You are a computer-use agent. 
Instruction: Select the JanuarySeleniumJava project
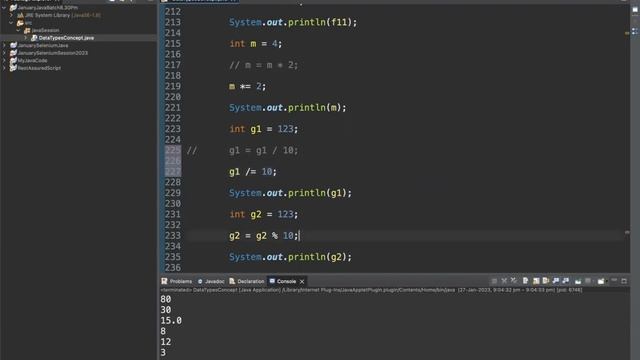pos(43,45)
